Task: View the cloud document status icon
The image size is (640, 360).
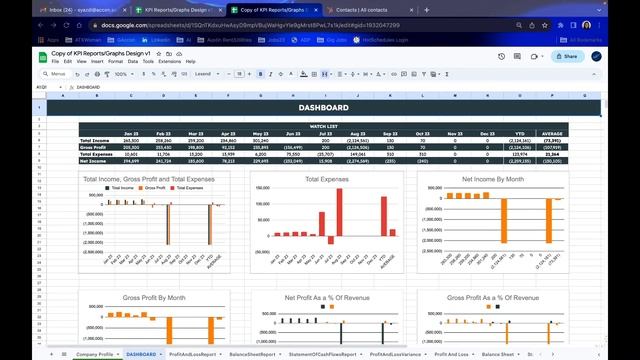Action: 179,54
